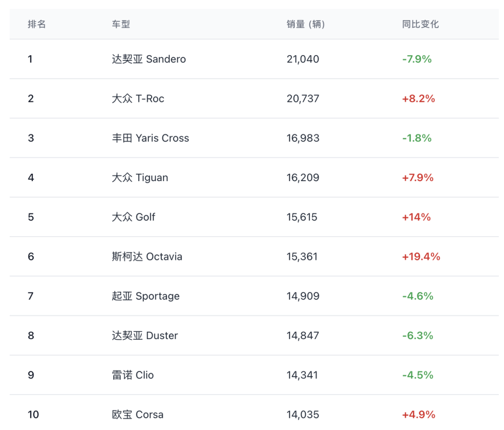Click the 21,040 sales figure
The image size is (504, 430).
tap(303, 59)
